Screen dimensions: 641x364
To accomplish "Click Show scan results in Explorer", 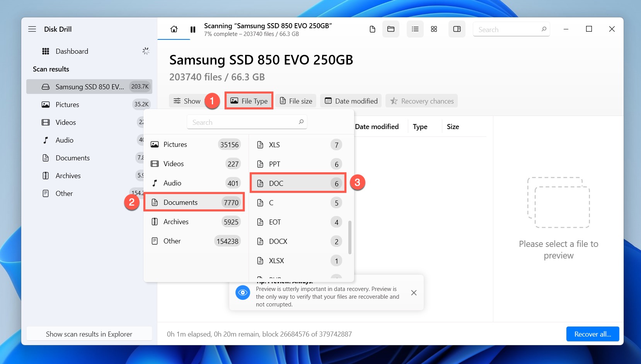I will (89, 334).
